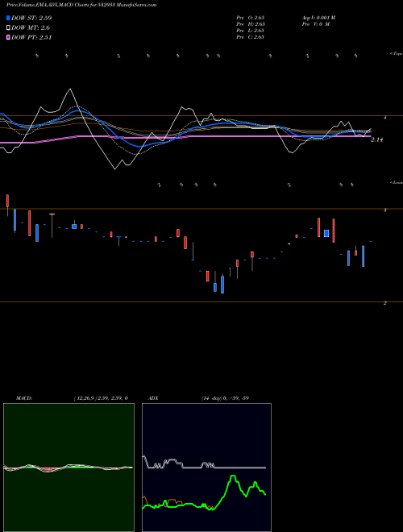The image size is (403, 532).
Task: Click the magenta DOW PT legend swatch
Action: [9, 38]
